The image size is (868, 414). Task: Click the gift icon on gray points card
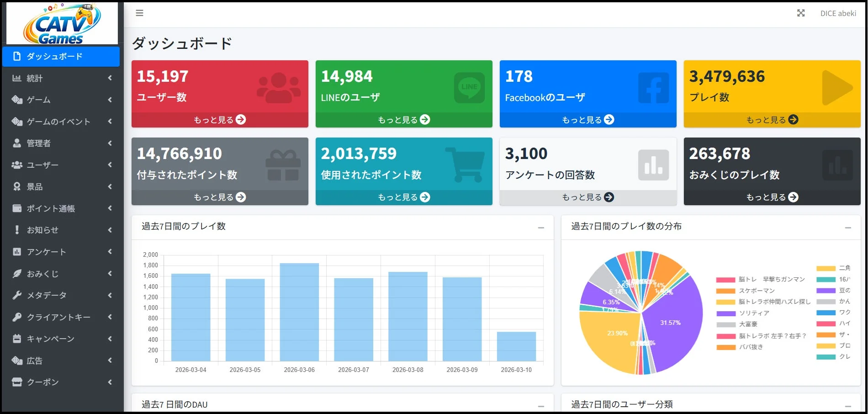click(283, 165)
